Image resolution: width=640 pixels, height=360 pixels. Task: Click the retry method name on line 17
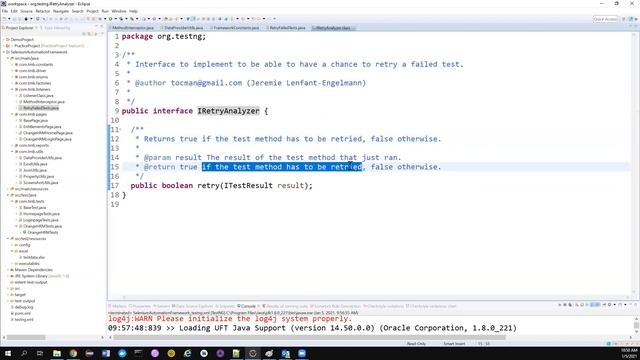click(208, 185)
